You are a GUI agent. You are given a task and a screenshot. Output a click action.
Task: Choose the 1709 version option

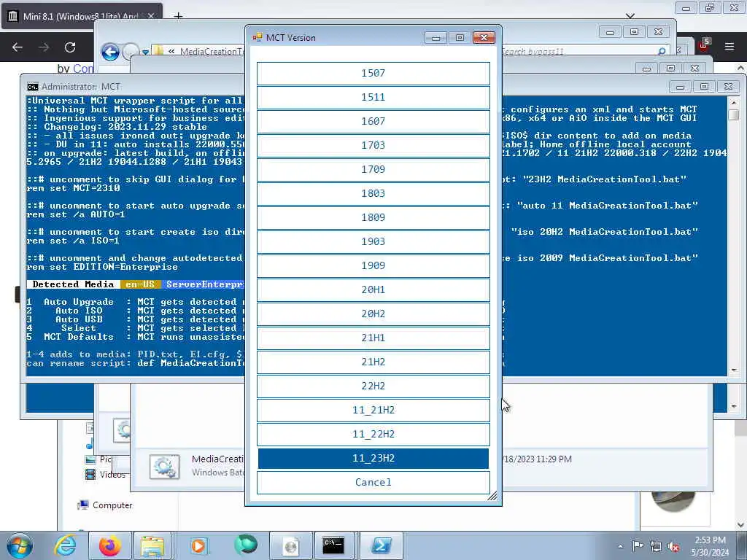point(373,169)
